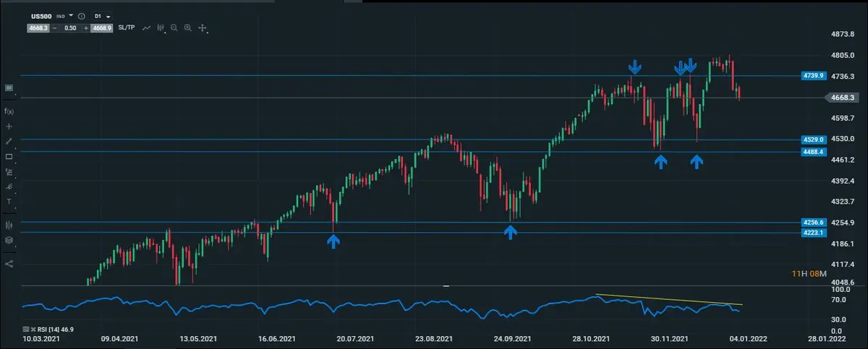Select the trend line drawing tool

(x=9, y=142)
